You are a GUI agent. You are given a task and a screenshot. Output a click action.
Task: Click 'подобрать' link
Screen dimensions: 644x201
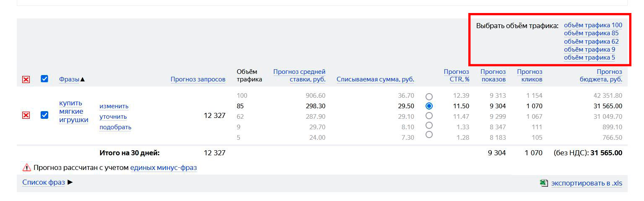tap(115, 127)
